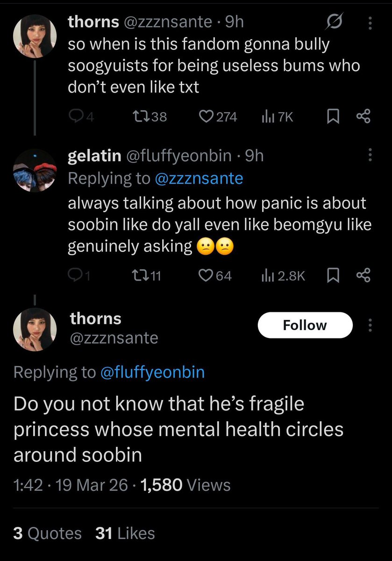View analytics showing 7K views

point(277,117)
